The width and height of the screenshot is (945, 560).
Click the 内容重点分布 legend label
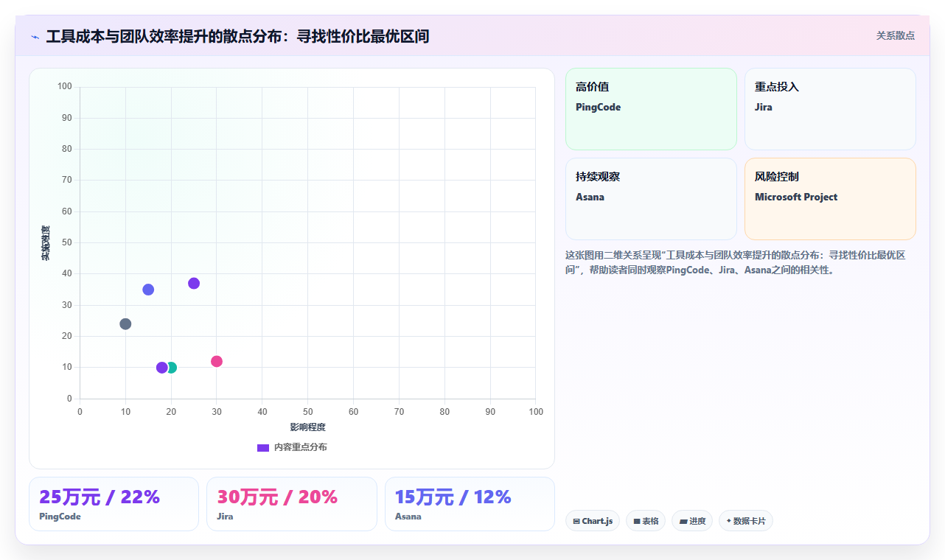coord(300,447)
